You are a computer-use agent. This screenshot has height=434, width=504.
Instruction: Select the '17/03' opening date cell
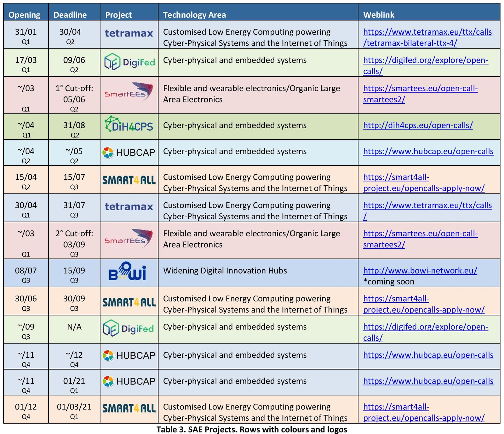26,63
